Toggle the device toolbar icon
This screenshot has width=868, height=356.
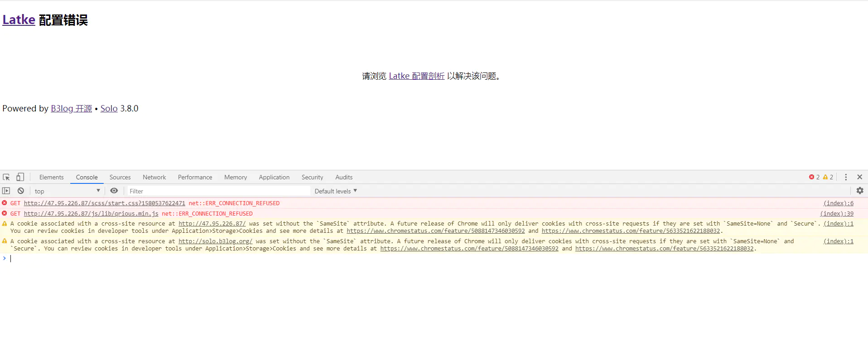[x=20, y=177]
